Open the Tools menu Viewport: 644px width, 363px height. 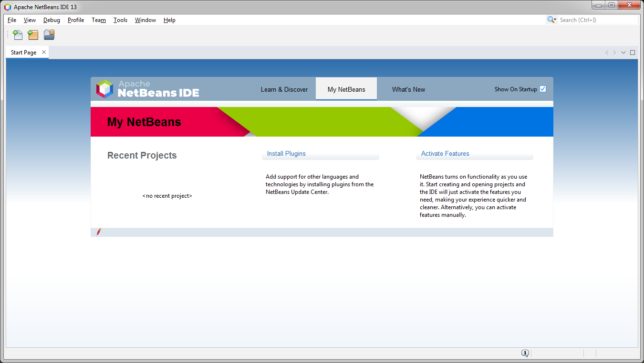coord(120,20)
